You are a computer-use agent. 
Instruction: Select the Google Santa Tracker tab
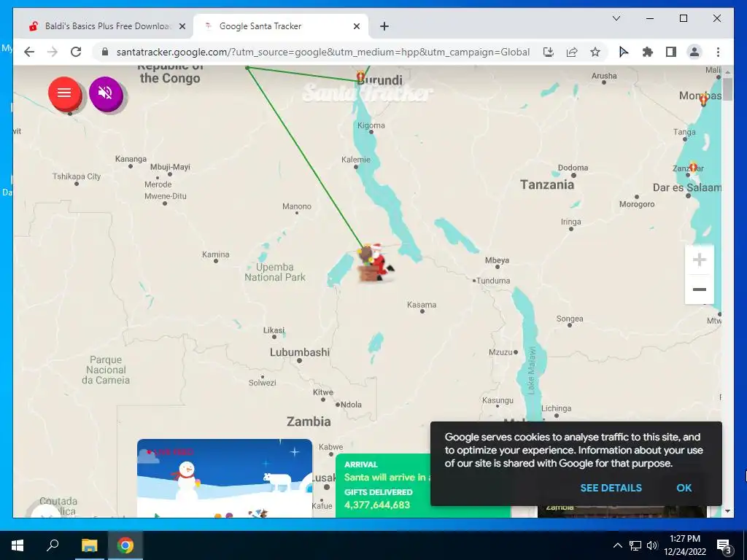pos(280,26)
